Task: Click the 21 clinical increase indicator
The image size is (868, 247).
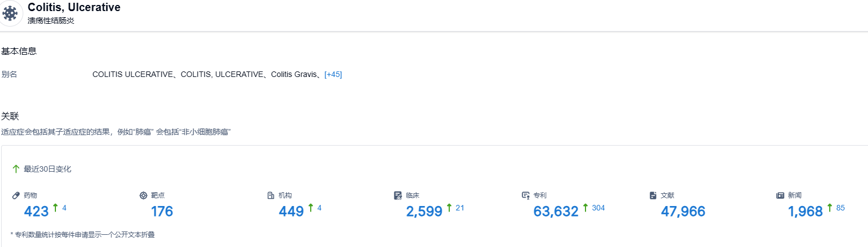Action: 460,208
